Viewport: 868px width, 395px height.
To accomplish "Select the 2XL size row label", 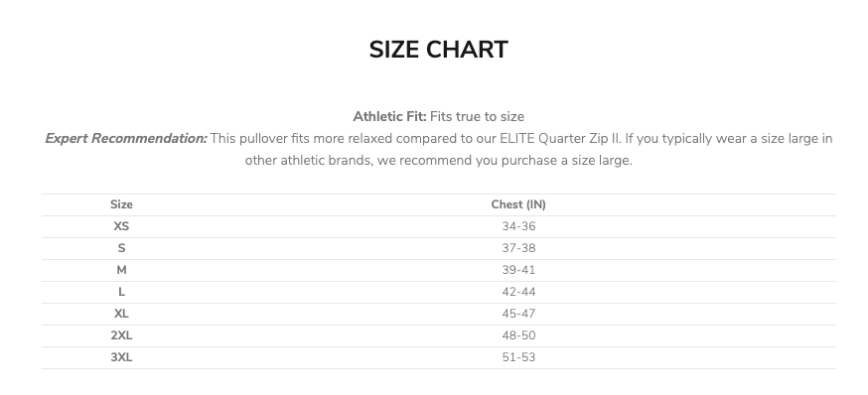I will point(121,335).
